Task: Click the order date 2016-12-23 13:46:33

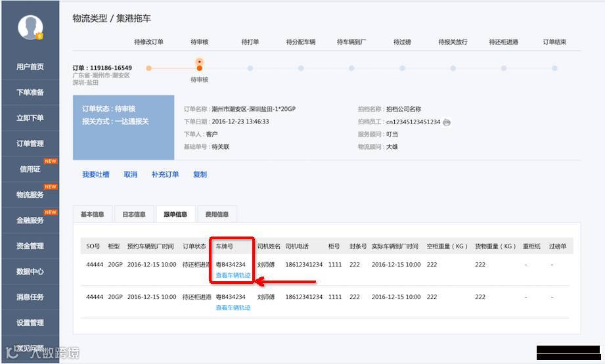Action: (240, 122)
